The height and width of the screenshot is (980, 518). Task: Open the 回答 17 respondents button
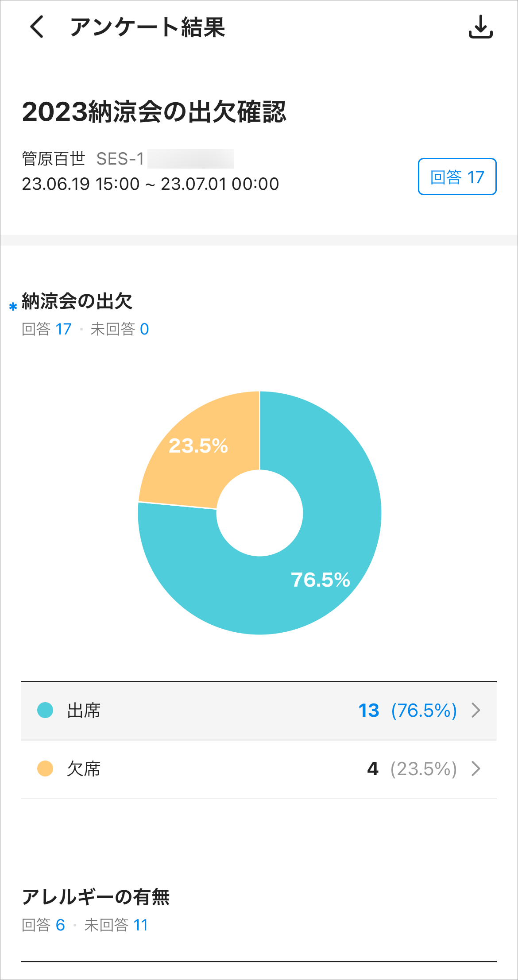coord(457,177)
